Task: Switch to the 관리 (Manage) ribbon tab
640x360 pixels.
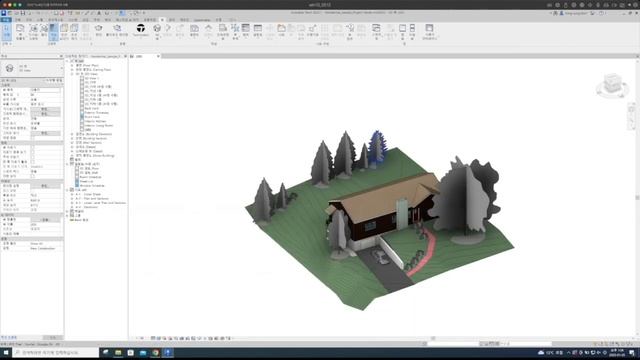Action: coord(172,20)
